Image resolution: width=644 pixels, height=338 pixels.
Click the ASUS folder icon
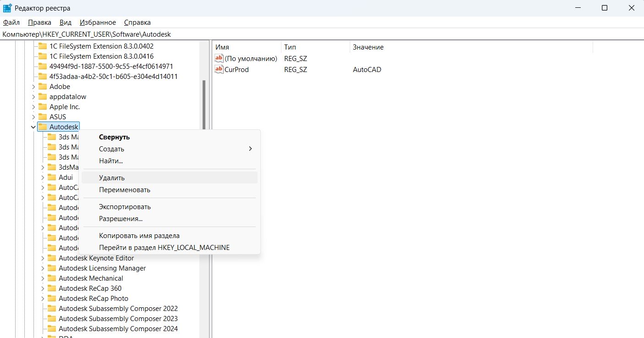pyautogui.click(x=43, y=117)
